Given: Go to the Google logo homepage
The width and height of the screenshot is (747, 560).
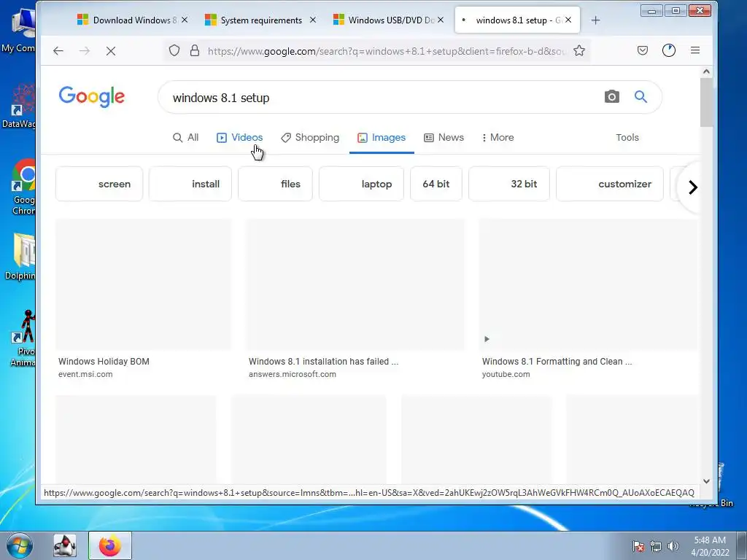Looking at the screenshot, I should click(x=91, y=97).
